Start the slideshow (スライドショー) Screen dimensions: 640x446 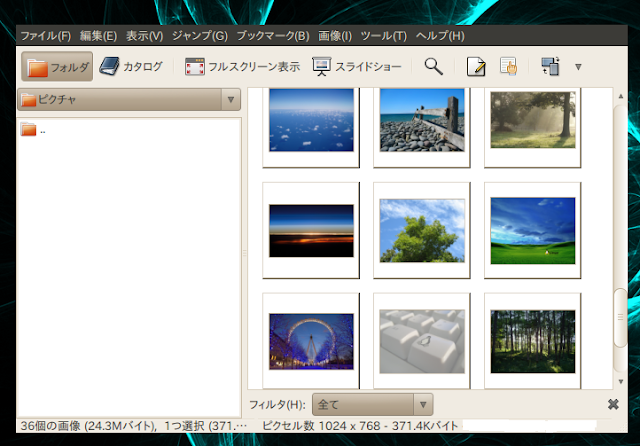[x=357, y=67]
